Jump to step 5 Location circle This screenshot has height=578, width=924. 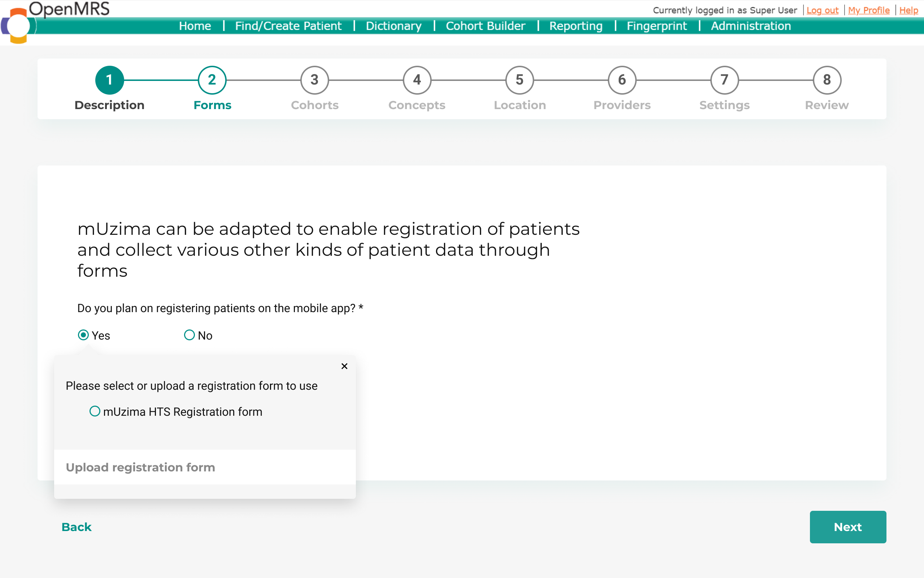(520, 80)
